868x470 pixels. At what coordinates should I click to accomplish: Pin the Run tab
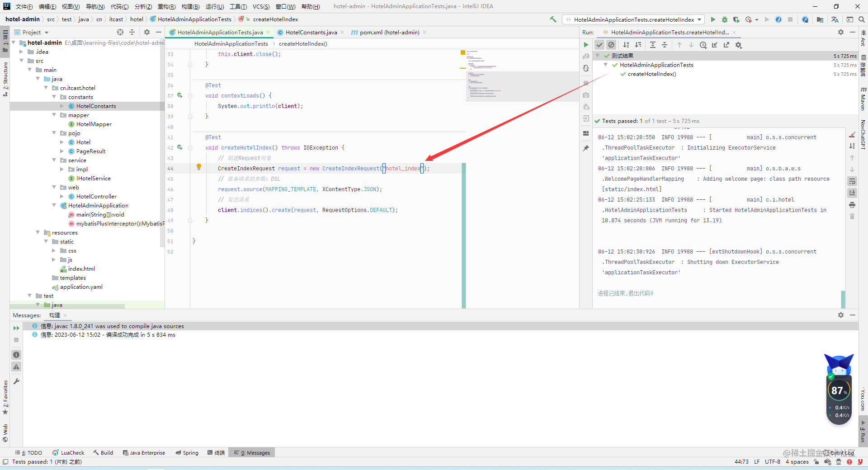pos(586,148)
